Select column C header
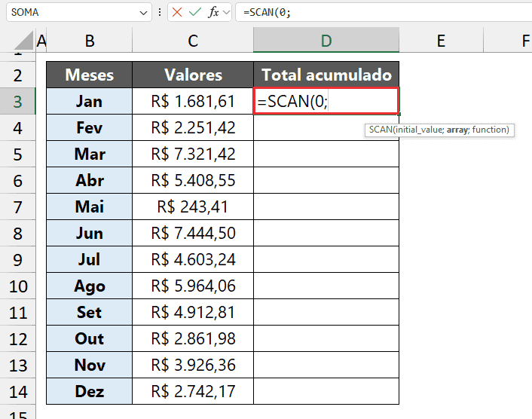 pyautogui.click(x=193, y=41)
